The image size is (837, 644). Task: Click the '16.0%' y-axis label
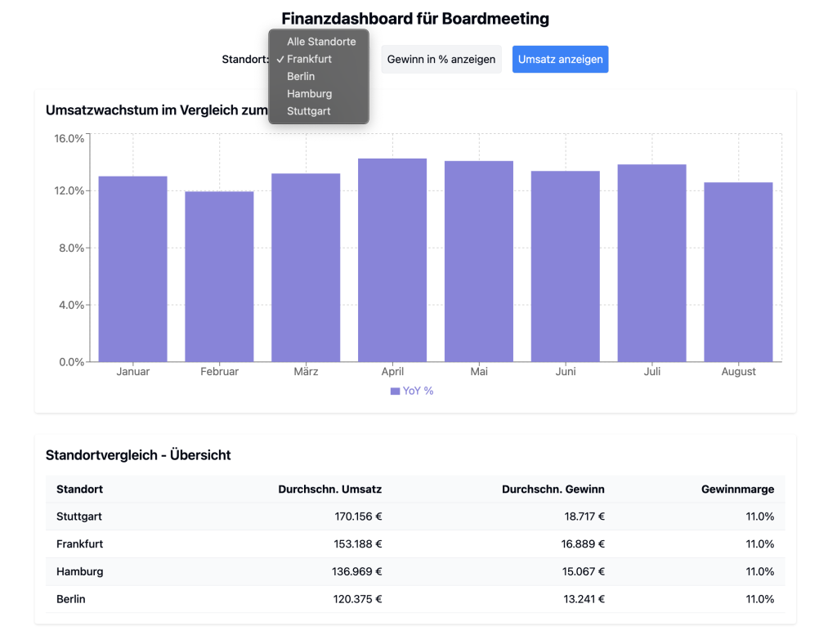(69, 139)
